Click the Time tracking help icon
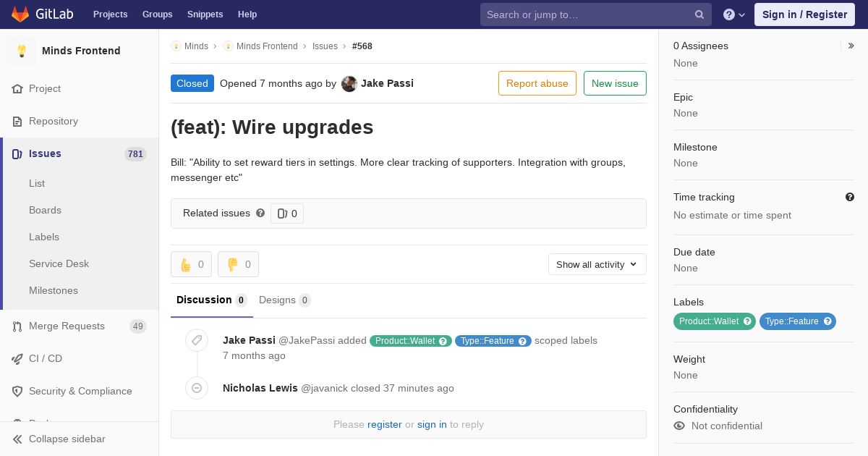 (850, 197)
